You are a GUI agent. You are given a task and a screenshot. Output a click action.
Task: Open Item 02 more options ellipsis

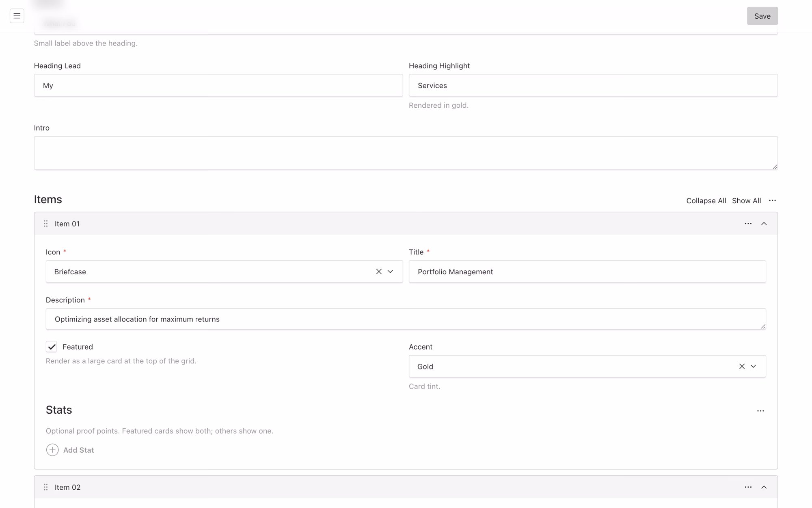[748, 487]
